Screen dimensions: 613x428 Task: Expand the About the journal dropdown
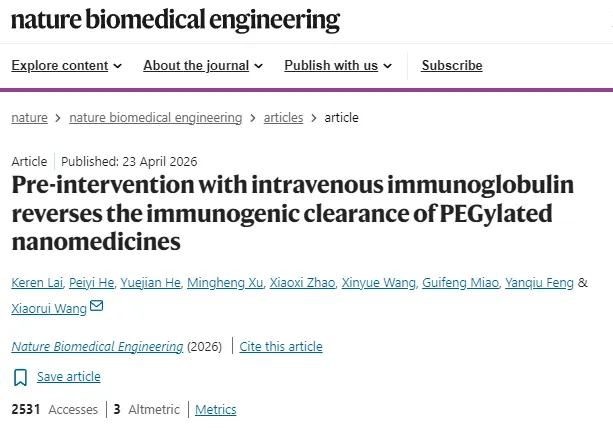tap(203, 65)
